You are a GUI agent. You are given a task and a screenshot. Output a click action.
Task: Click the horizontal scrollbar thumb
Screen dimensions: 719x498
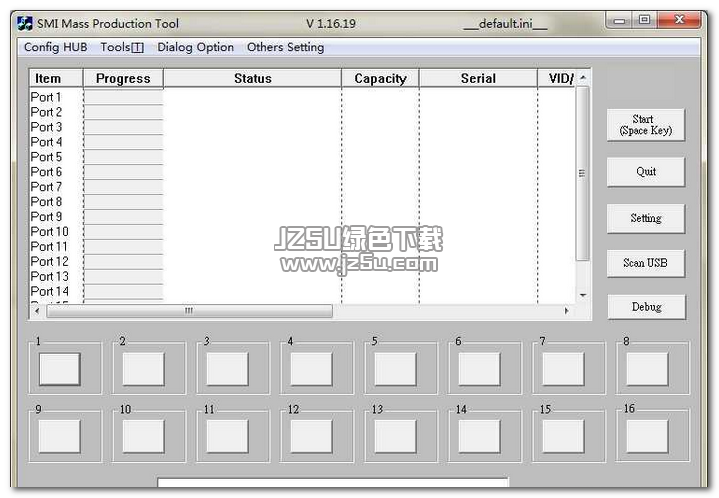pos(189,311)
